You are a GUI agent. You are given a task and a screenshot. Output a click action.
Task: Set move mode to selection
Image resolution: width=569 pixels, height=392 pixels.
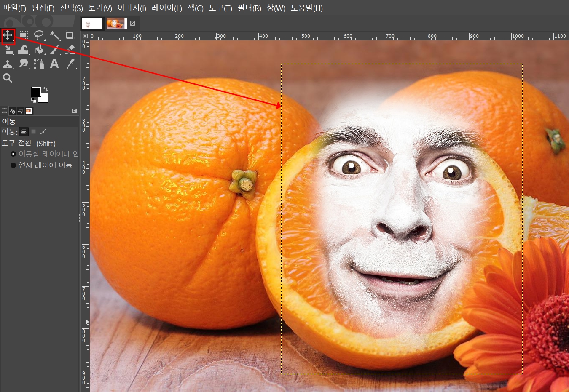[x=34, y=132]
